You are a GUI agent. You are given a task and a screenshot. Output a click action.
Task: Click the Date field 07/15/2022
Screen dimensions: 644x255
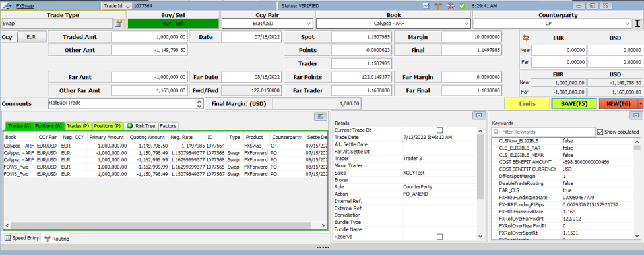click(x=251, y=37)
